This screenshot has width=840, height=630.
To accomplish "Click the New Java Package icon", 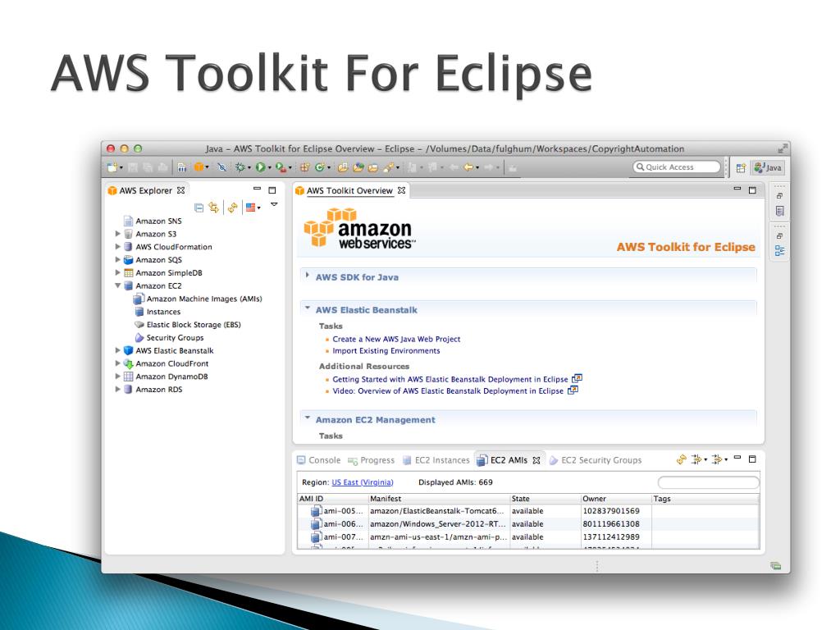I will 305,167.
